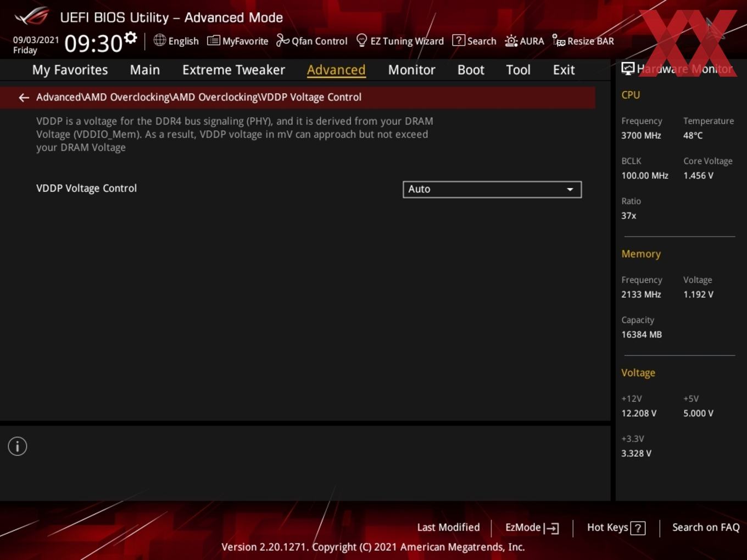This screenshot has height=560, width=747.
Task: Switch to the Main tab
Action: (x=145, y=70)
